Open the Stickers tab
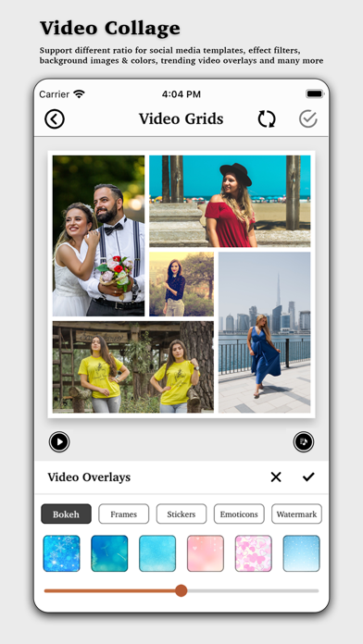The width and height of the screenshot is (363, 644). pos(181,514)
